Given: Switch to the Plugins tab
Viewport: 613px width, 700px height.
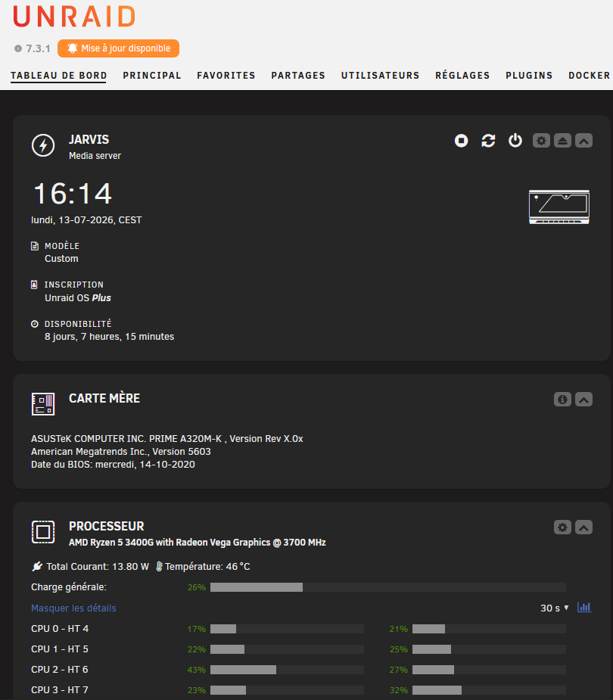Looking at the screenshot, I should click(x=529, y=76).
